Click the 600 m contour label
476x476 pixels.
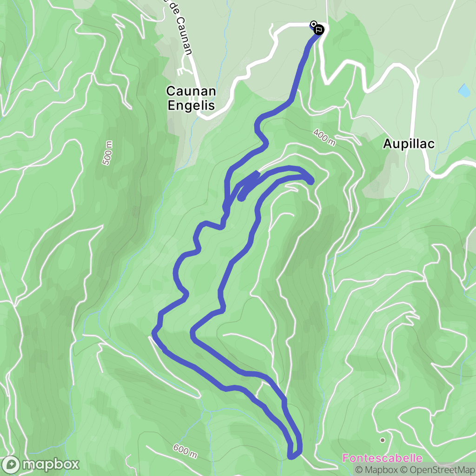pos(185,451)
